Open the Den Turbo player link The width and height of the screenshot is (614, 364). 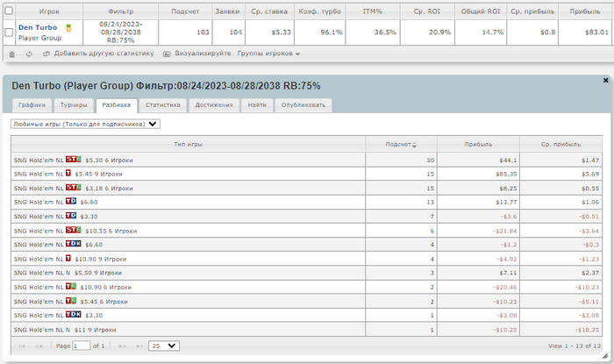pyautogui.click(x=38, y=27)
